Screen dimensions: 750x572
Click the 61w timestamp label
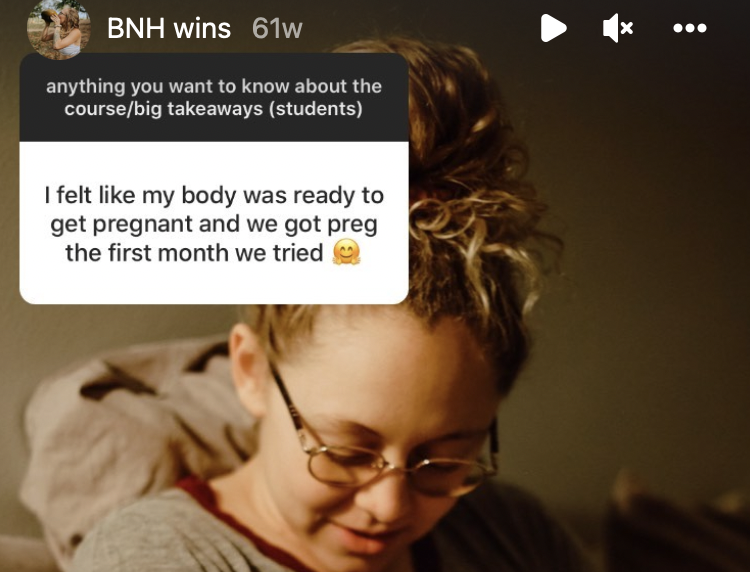tap(277, 28)
